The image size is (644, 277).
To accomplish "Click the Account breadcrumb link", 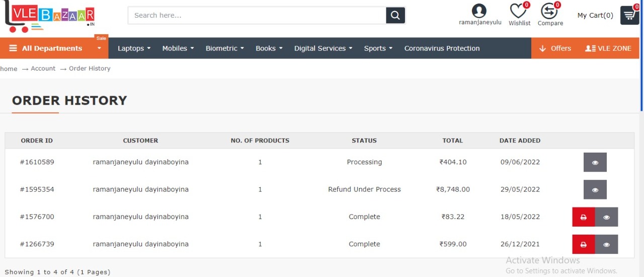I will point(43,68).
